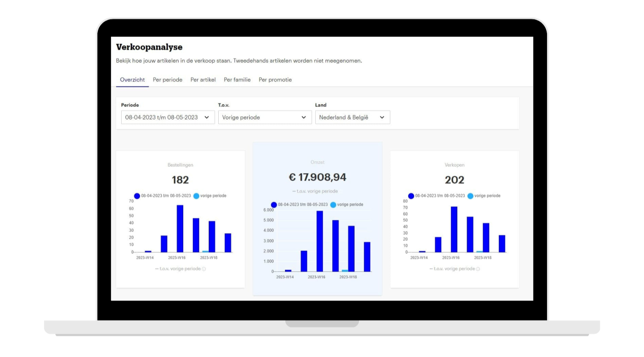Open the Land 'Nederland & België' dropdown
The height and width of the screenshot is (357, 644).
coord(353,117)
